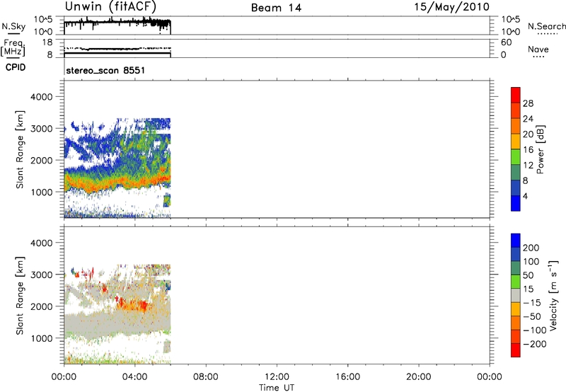The image size is (566, 392).
Task: Click the 04:00 time axis tick label
Action: pos(134,377)
